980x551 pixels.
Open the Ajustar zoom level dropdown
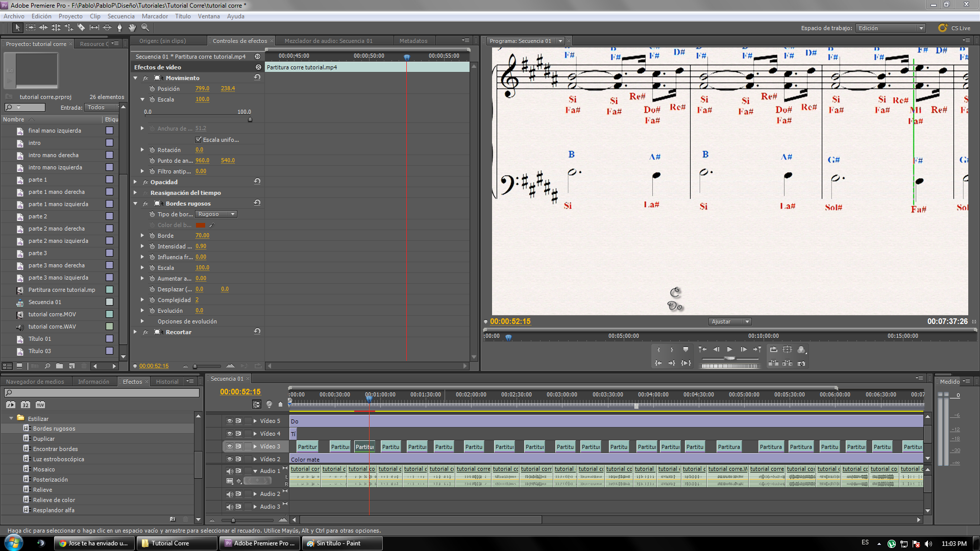[730, 321]
